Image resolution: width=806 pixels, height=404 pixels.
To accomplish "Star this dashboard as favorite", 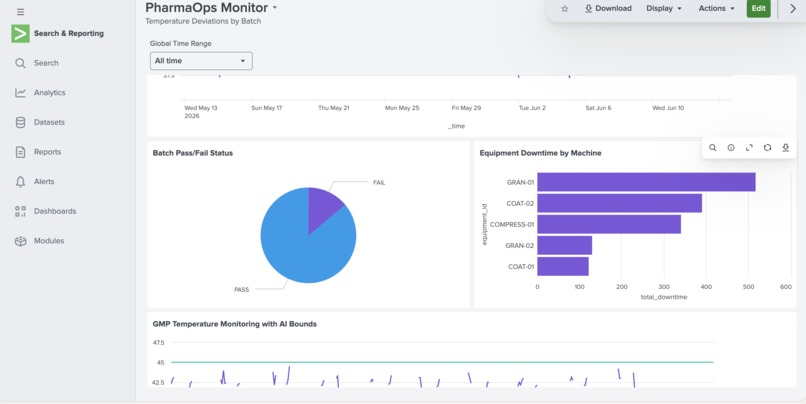I will (x=564, y=9).
